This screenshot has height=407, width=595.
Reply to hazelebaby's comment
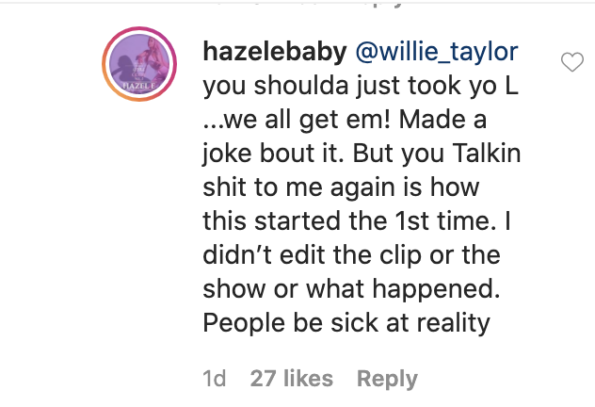click(387, 379)
